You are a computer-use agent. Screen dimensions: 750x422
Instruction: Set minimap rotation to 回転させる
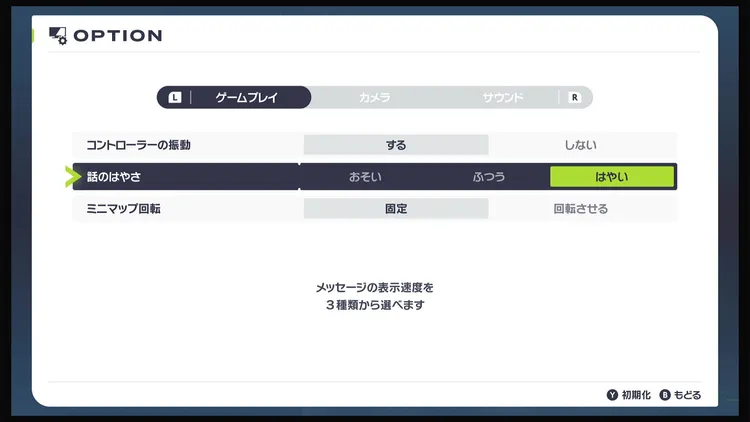[581, 209]
